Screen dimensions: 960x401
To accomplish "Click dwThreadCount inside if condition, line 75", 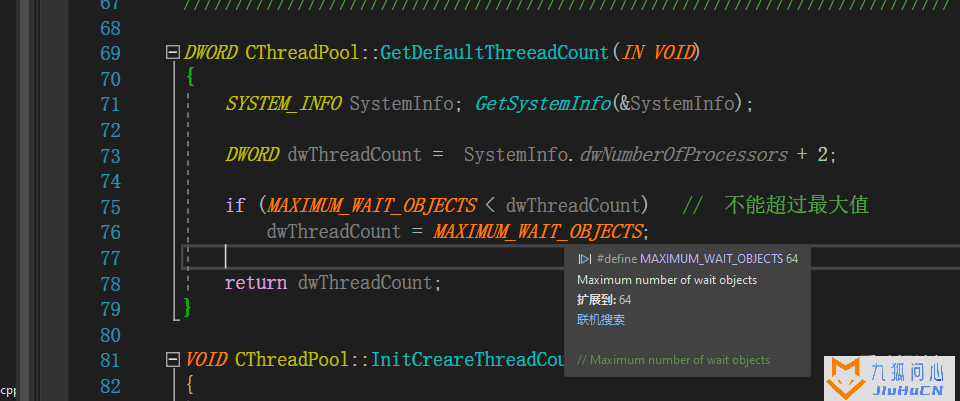I will point(572,206).
